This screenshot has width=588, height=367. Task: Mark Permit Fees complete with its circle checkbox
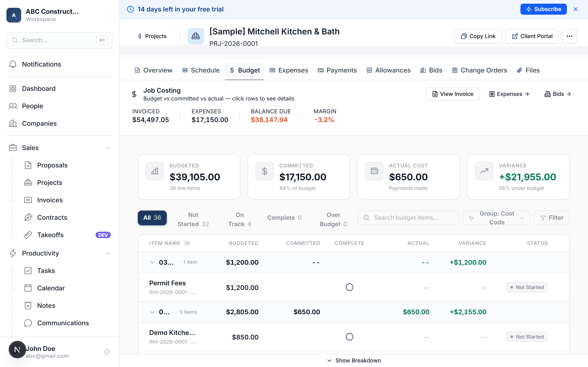tap(349, 287)
